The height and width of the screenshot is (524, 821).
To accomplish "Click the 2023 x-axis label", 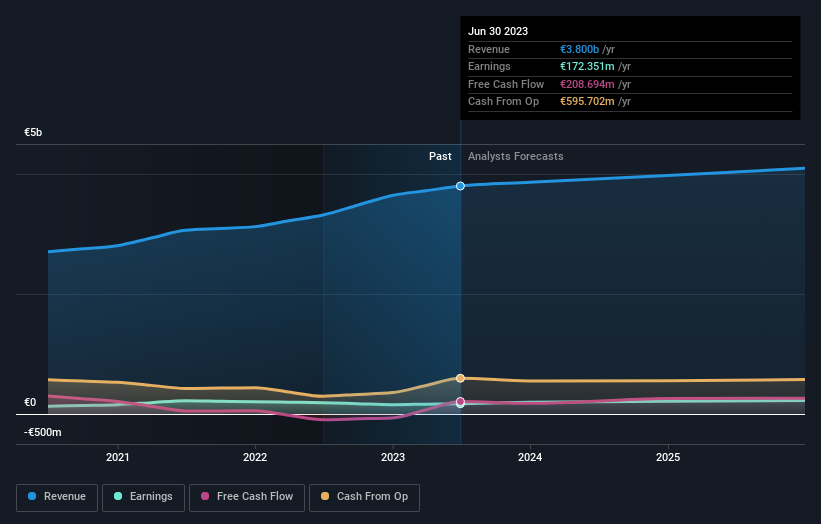I will tap(393, 458).
